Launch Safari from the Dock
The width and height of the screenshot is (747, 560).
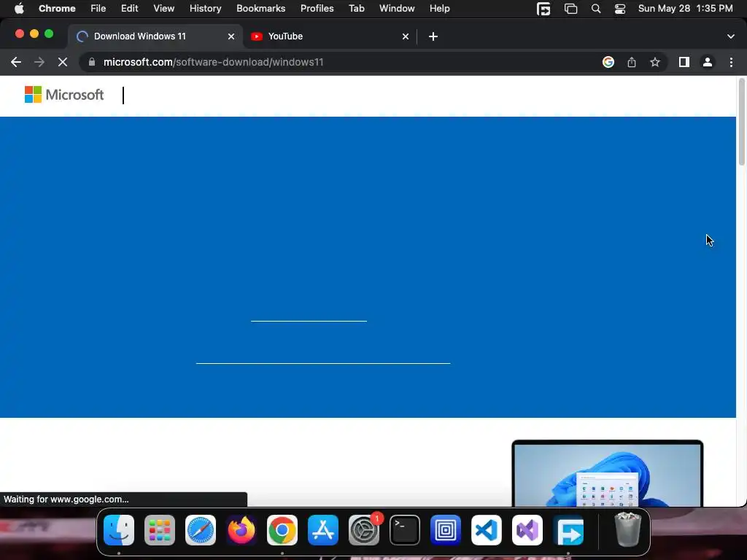pyautogui.click(x=201, y=530)
